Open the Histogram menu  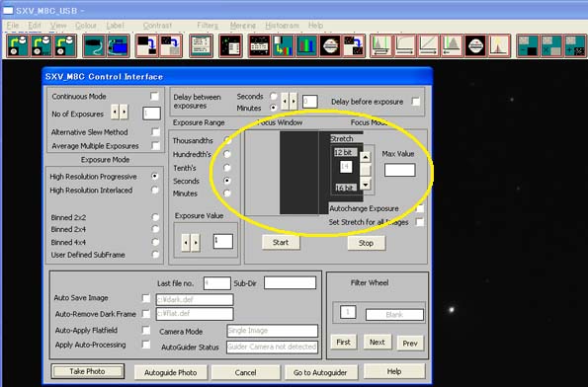(282, 26)
